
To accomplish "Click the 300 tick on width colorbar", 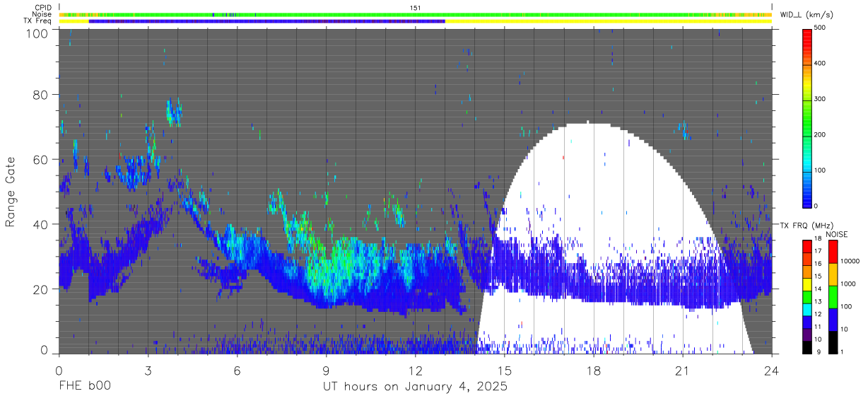I will (x=821, y=99).
